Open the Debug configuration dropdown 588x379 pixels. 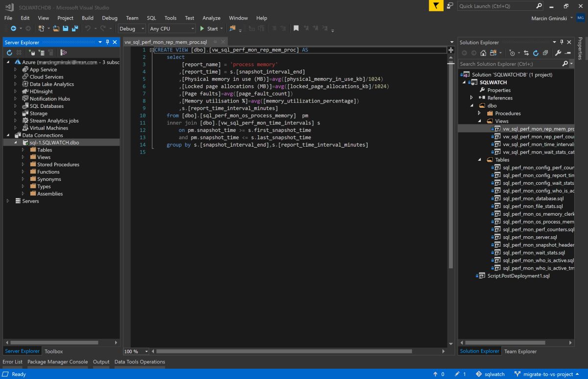[132, 28]
